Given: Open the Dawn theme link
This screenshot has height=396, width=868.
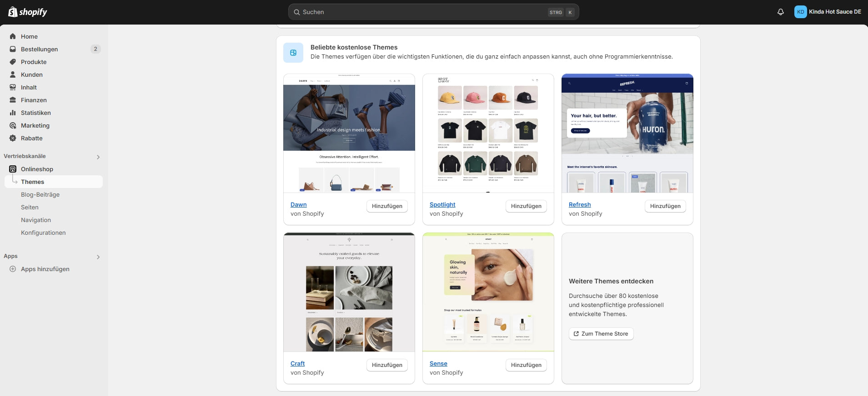Looking at the screenshot, I should coord(299,205).
